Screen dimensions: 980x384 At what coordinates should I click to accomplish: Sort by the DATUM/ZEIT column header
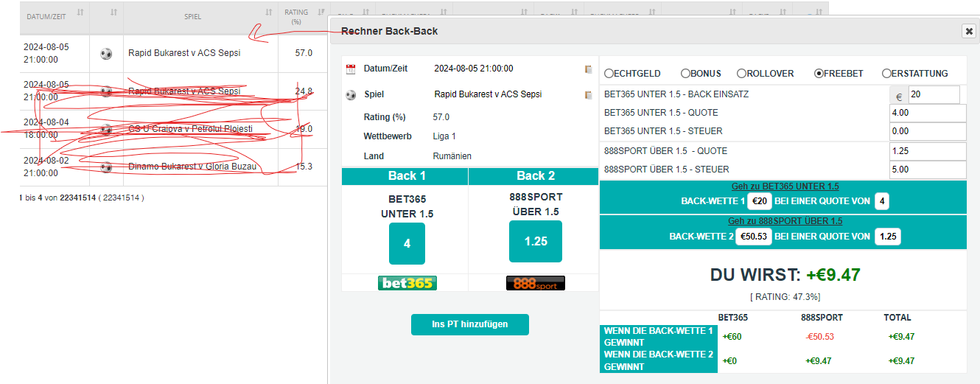pyautogui.click(x=55, y=16)
